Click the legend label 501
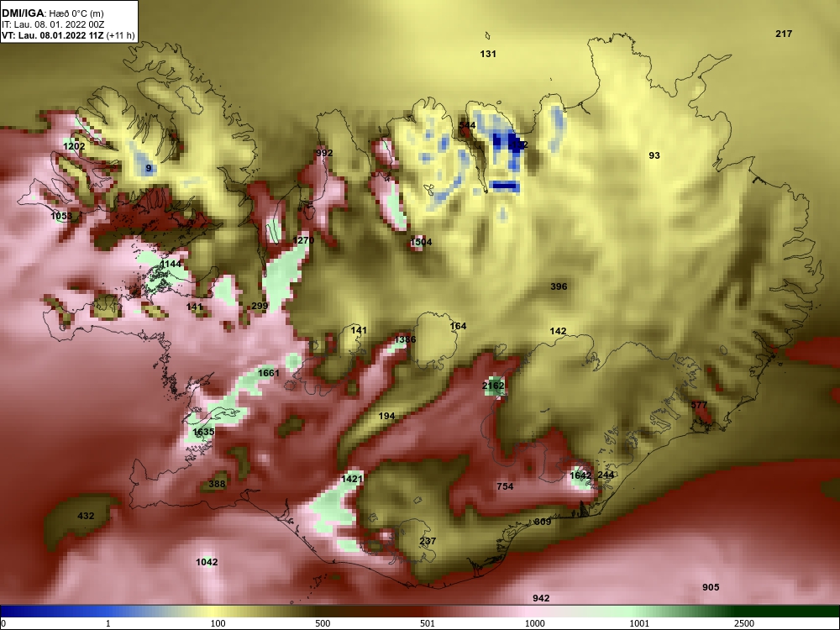Image resolution: width=840 pixels, height=630 pixels. coord(428,623)
